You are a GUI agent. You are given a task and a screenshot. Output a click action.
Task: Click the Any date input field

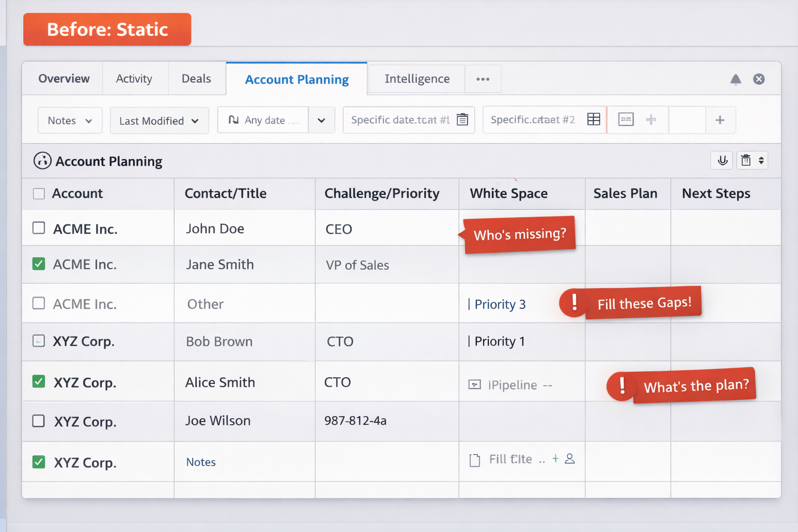263,121
